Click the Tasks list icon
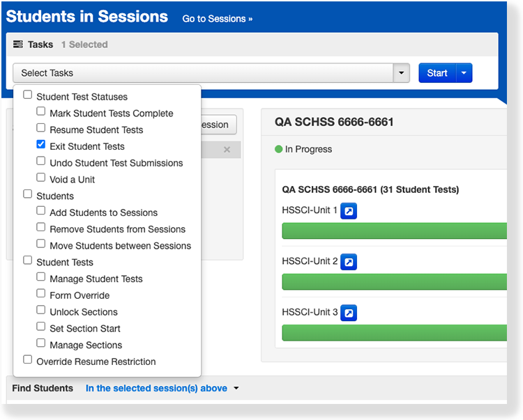Image resolution: width=523 pixels, height=420 pixels. click(18, 45)
